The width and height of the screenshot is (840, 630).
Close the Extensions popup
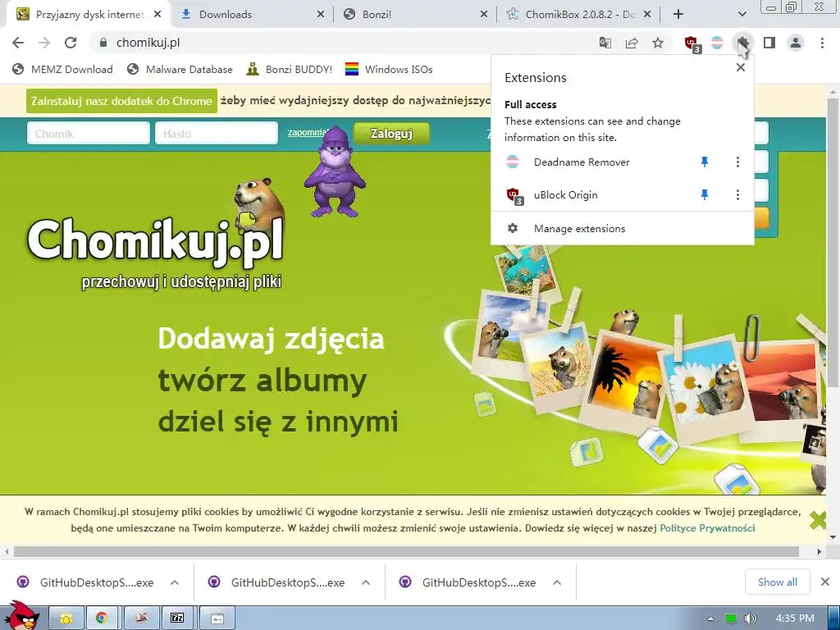(x=741, y=67)
